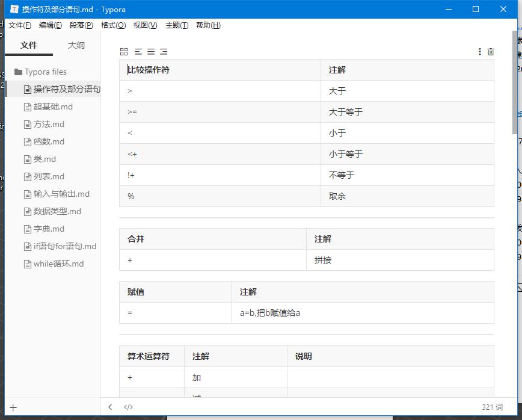Select the Typora files root folder
This screenshot has height=420, width=522.
tap(45, 72)
